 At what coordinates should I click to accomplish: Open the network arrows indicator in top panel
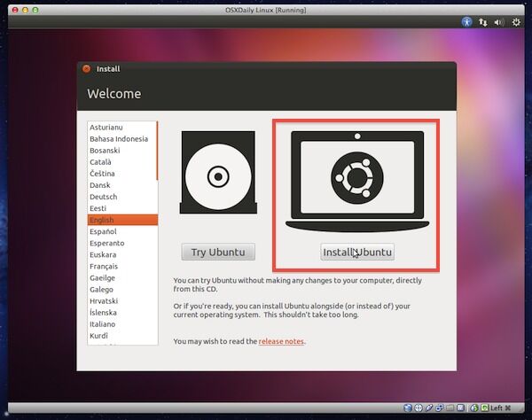pyautogui.click(x=483, y=22)
